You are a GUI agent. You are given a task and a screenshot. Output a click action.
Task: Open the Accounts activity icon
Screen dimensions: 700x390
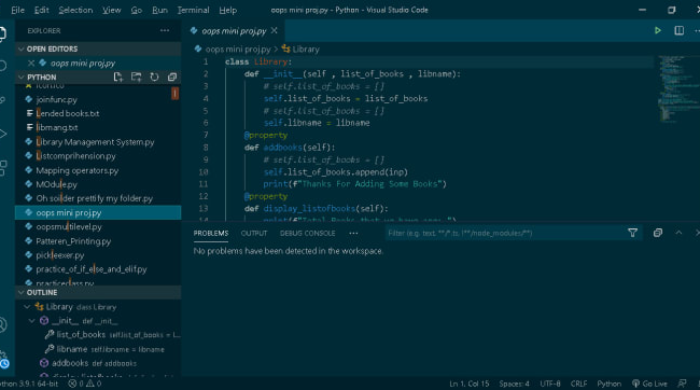(x=3, y=325)
